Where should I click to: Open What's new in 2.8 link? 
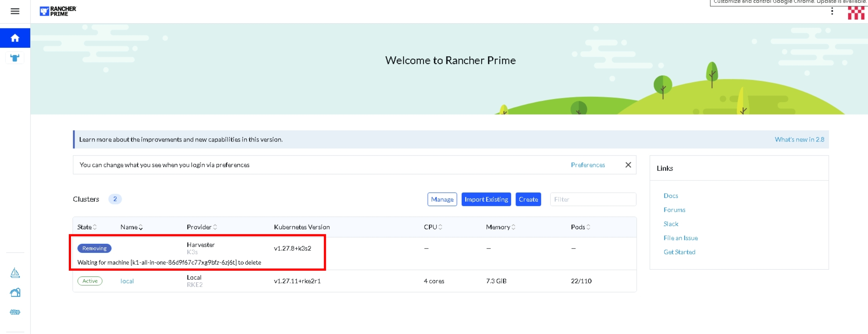[799, 139]
